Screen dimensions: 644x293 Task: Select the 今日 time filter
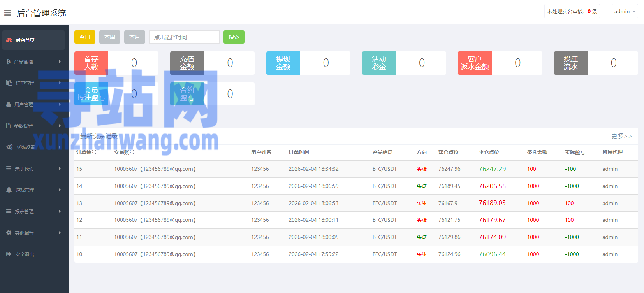click(84, 37)
